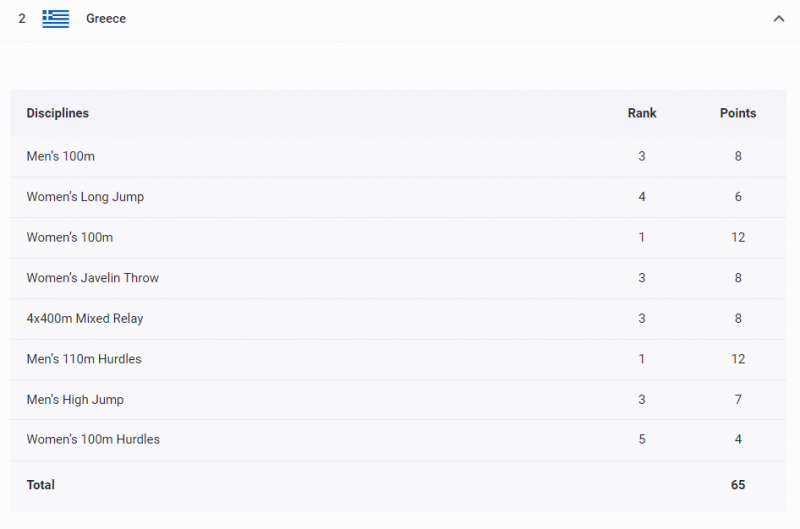The width and height of the screenshot is (800, 529).
Task: Open the 4x400m Mixed Relay entry
Action: click(x=85, y=318)
